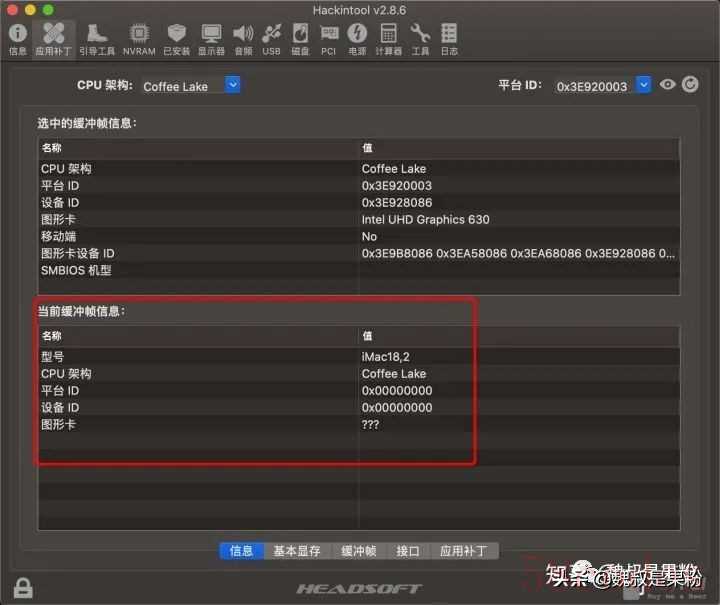Open the 音频 audio toolbar icon
Screen dimensions: 720x605
pos(243,39)
